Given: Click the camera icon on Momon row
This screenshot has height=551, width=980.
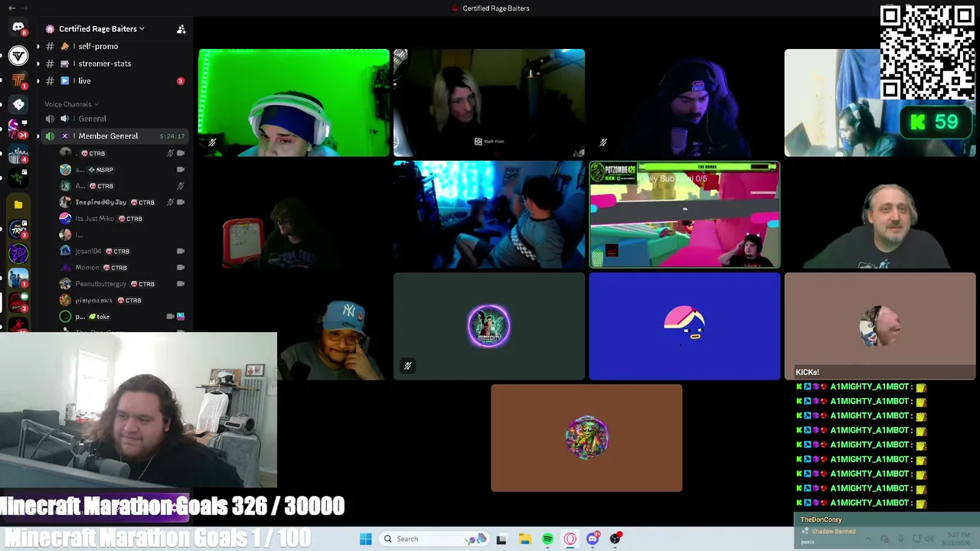Looking at the screenshot, I should 181,268.
